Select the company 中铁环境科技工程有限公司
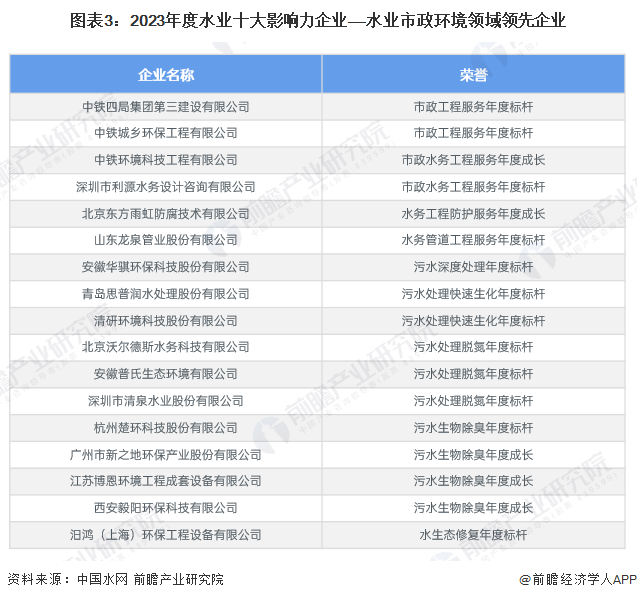The width and height of the screenshot is (637, 600). [166, 160]
